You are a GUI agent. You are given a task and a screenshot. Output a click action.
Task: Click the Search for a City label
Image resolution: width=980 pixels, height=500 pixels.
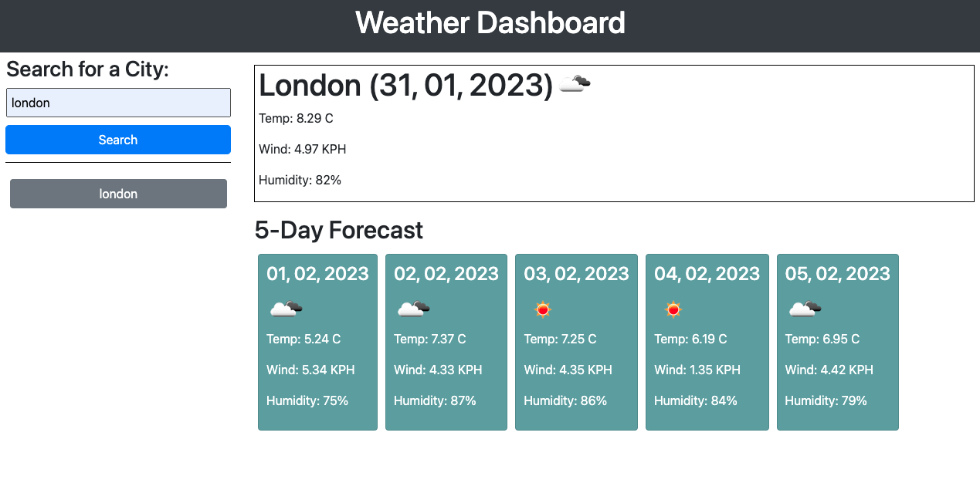point(87,69)
